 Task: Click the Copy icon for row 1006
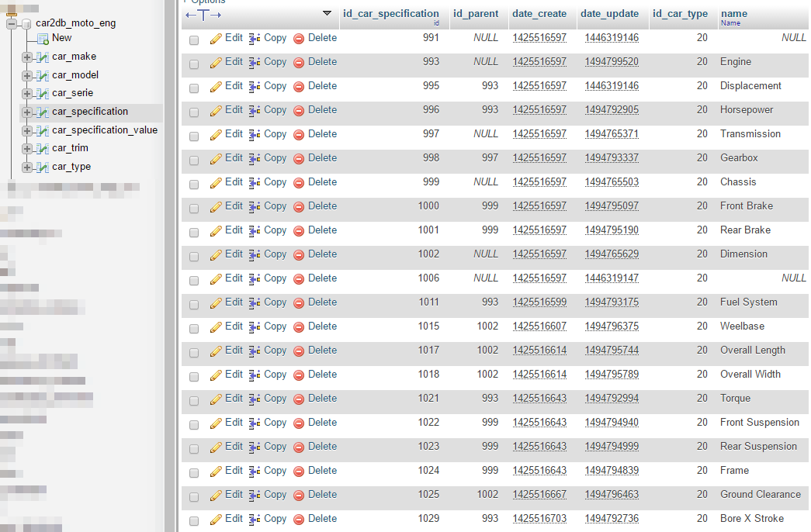point(255,279)
